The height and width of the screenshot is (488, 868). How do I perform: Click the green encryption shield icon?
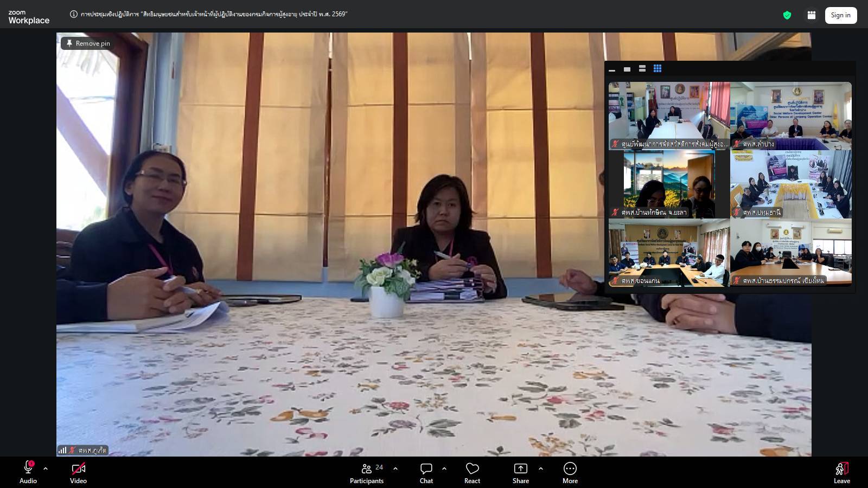coord(787,15)
